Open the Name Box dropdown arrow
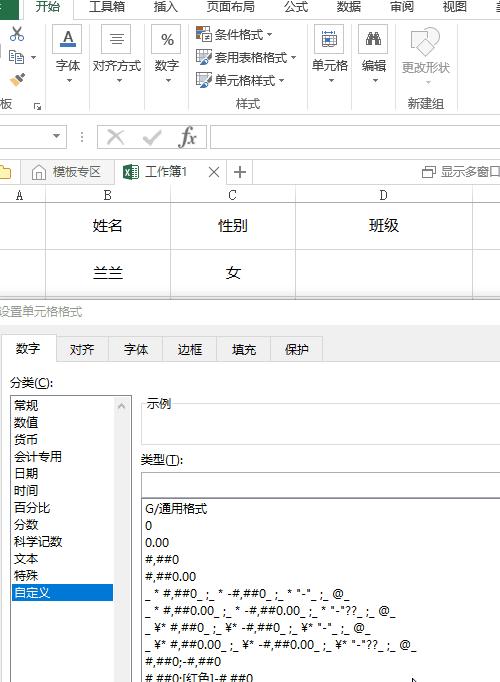 (x=57, y=137)
